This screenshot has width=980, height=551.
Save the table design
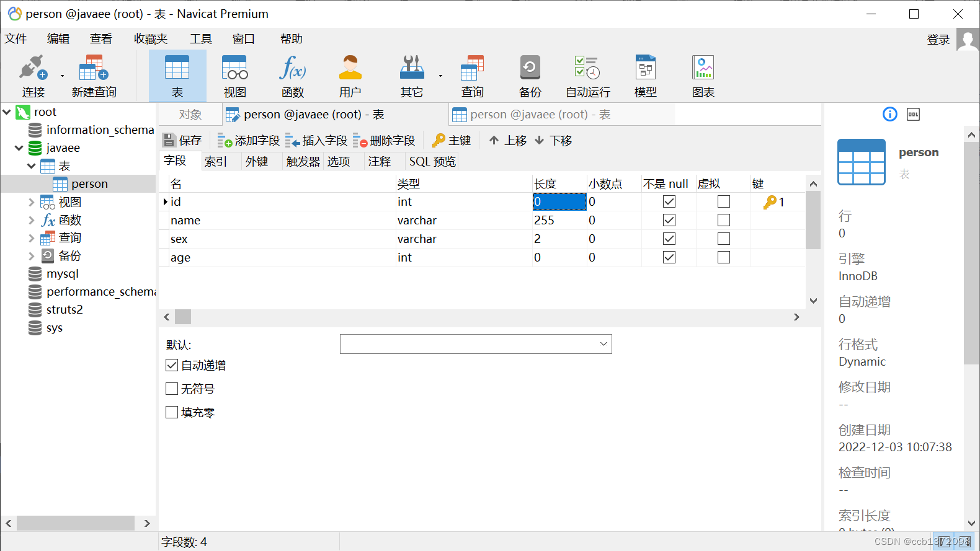click(182, 141)
